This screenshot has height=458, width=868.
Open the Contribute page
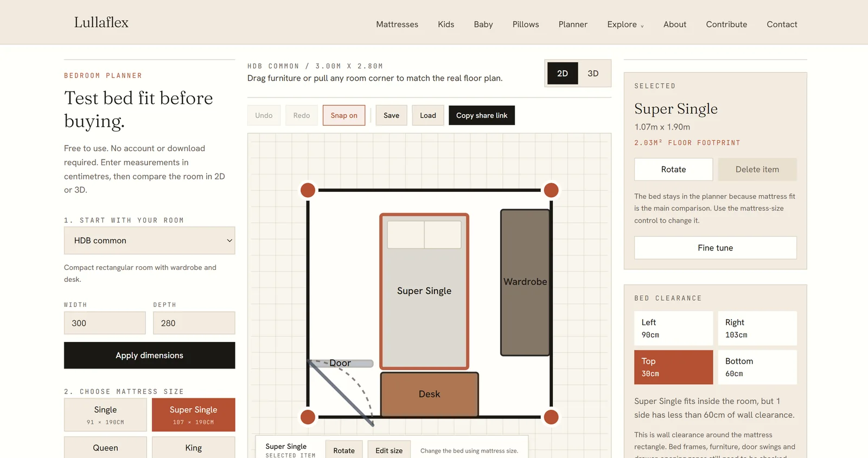726,24
